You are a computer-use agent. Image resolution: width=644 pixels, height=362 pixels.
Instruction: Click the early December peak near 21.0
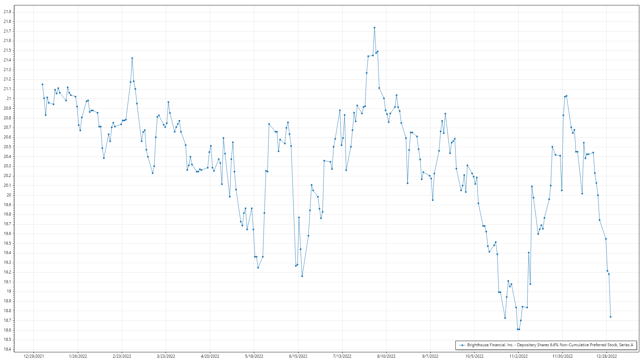click(x=567, y=96)
